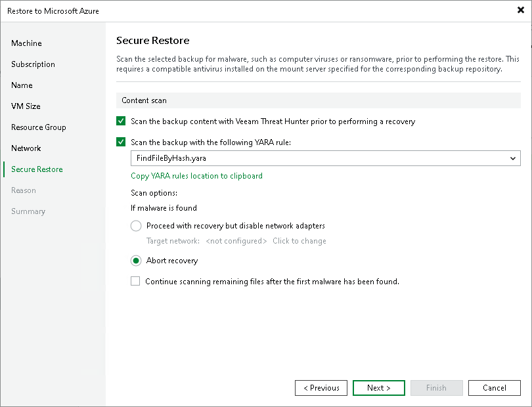Click the Secure Restore page heading
The width and height of the screenshot is (532, 407).
point(152,40)
